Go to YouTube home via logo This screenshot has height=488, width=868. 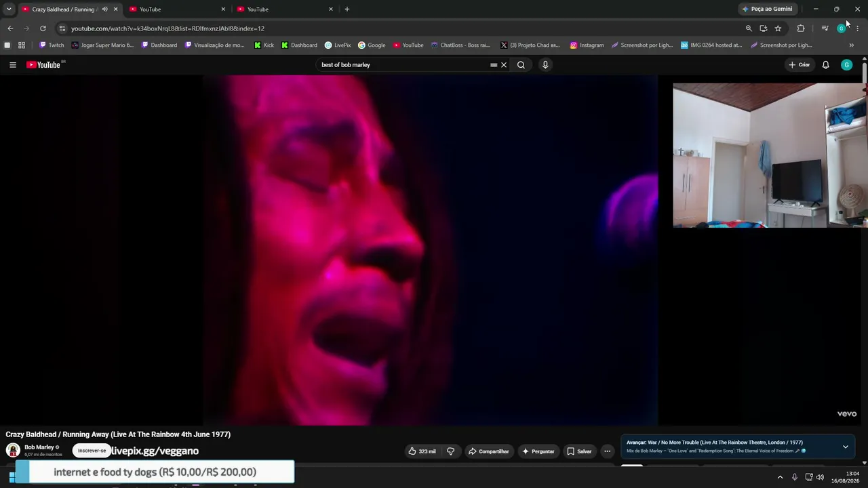44,65
